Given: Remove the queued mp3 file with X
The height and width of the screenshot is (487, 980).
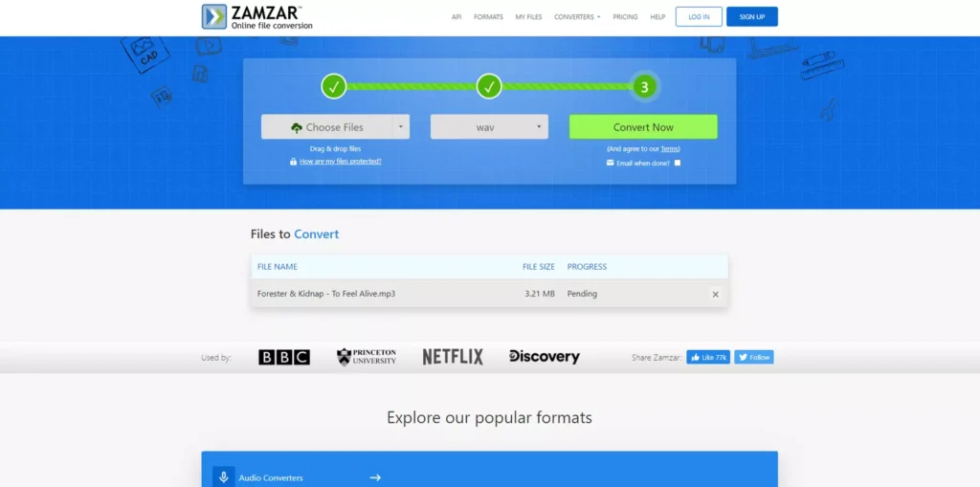Looking at the screenshot, I should pos(715,294).
